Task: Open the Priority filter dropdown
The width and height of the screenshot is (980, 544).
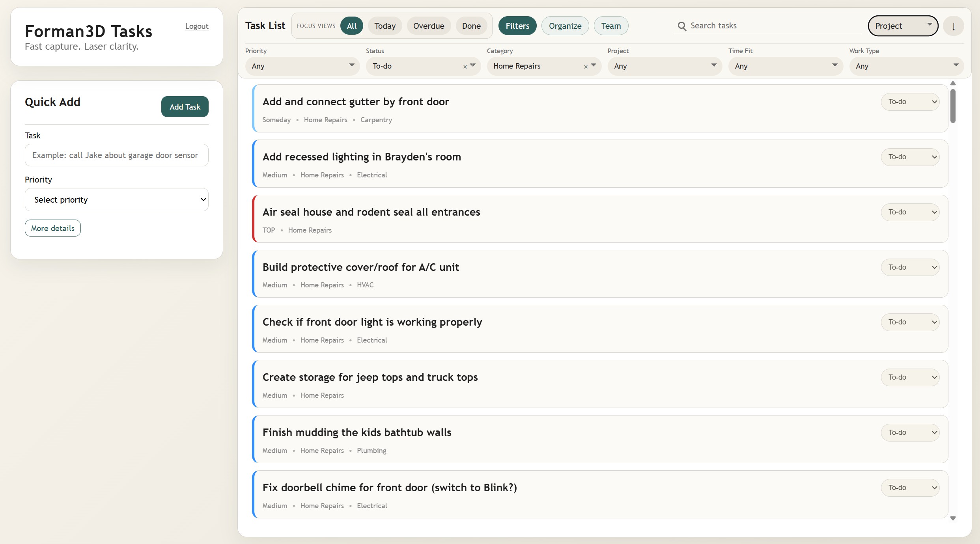Action: coord(302,66)
